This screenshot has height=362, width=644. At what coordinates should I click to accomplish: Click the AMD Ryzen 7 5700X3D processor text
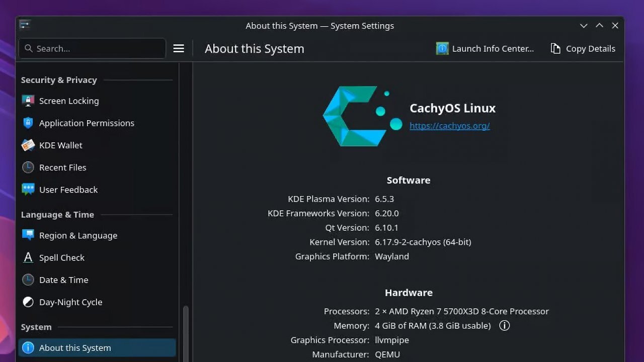462,311
